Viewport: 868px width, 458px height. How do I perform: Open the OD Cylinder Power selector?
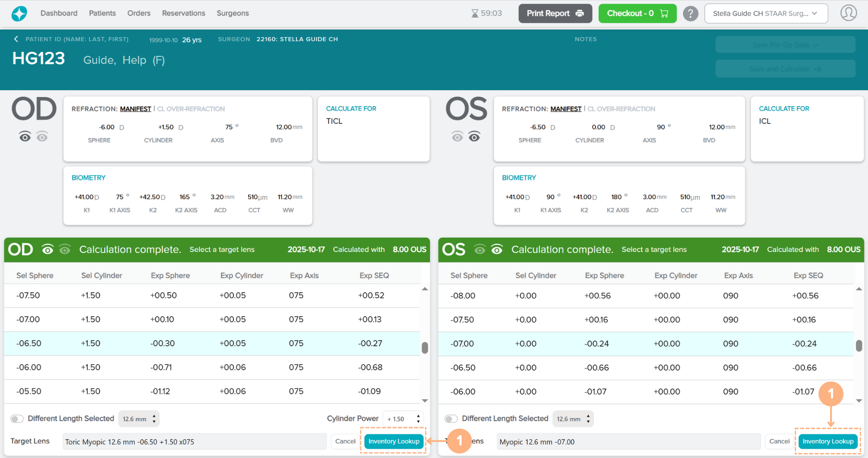403,419
